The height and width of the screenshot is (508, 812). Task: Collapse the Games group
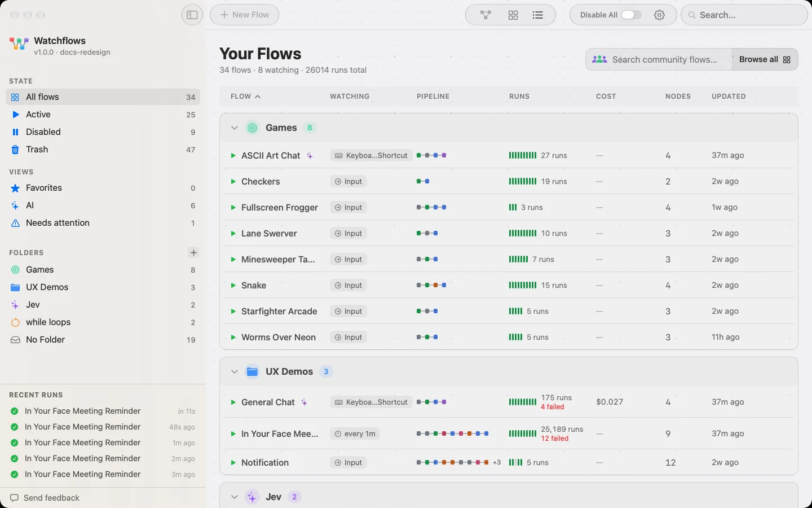tap(234, 128)
